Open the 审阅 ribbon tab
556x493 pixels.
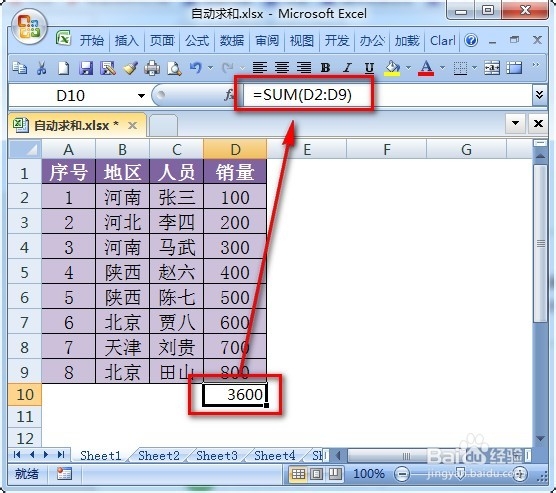click(267, 40)
